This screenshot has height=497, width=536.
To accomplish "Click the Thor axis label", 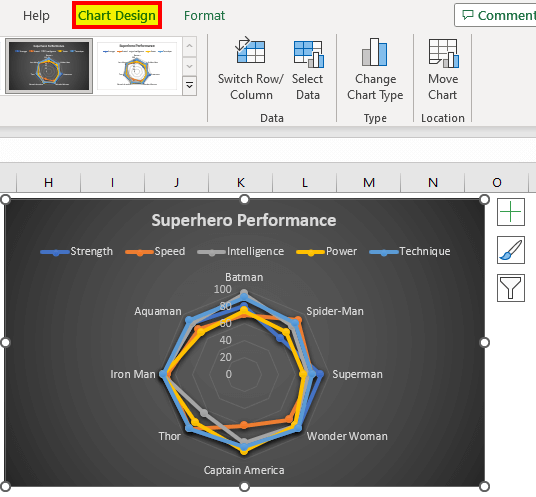I will pyautogui.click(x=170, y=436).
